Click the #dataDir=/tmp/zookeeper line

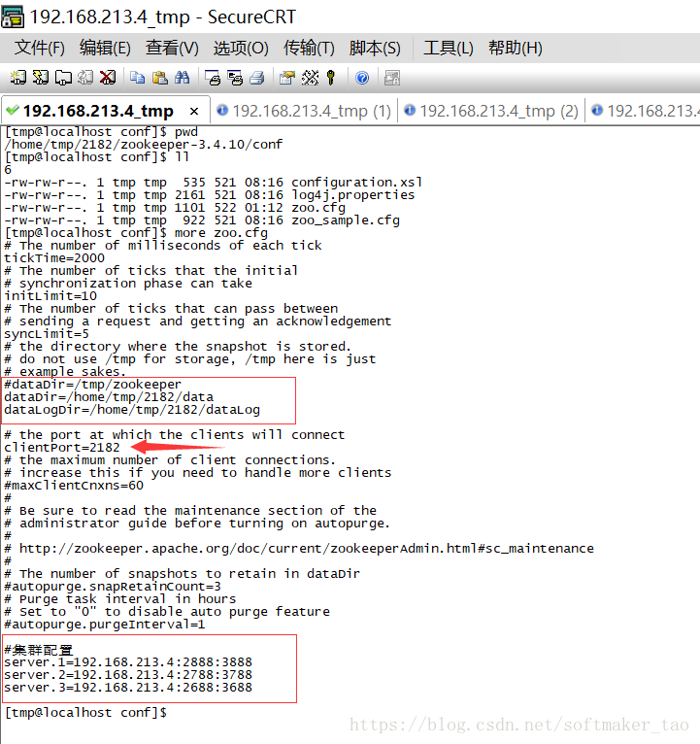coord(92,385)
